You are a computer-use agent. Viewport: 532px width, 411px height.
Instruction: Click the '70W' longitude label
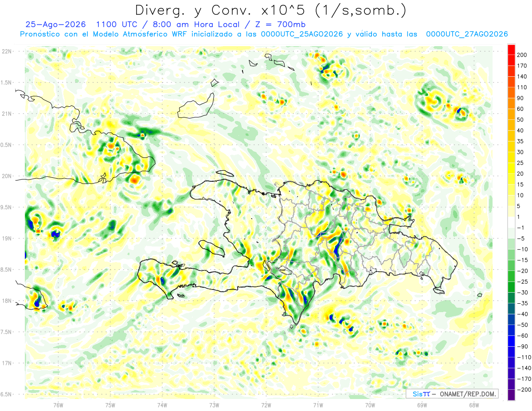click(370, 404)
